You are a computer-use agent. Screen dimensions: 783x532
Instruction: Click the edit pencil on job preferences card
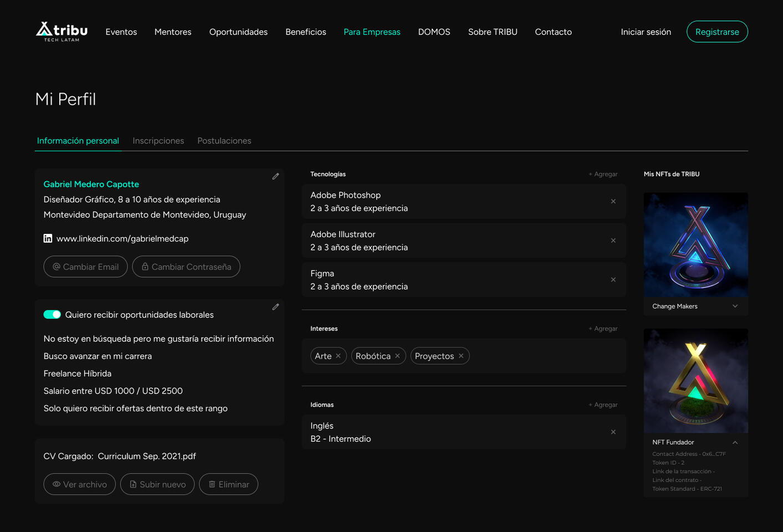point(275,307)
